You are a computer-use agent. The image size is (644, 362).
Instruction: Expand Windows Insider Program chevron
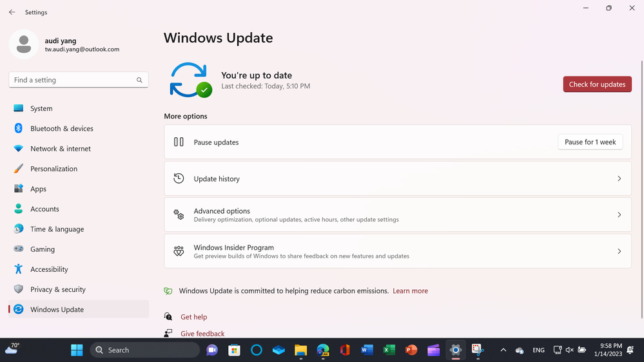coord(620,251)
